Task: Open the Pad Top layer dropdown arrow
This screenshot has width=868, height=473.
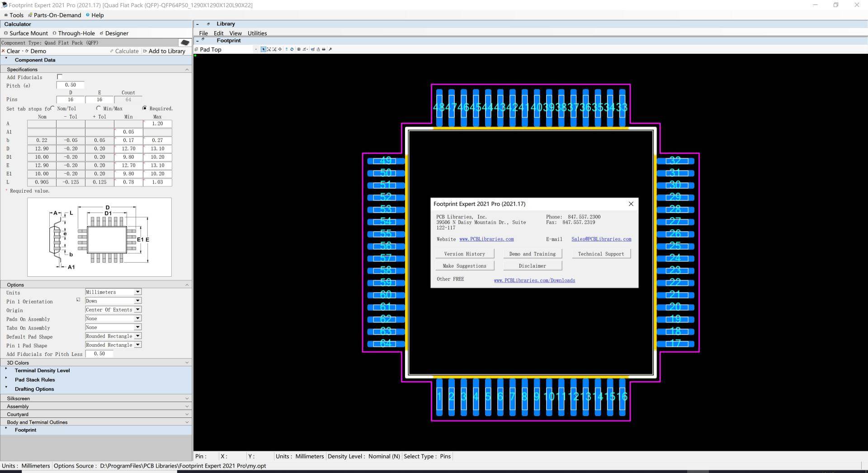Action: click(x=256, y=49)
